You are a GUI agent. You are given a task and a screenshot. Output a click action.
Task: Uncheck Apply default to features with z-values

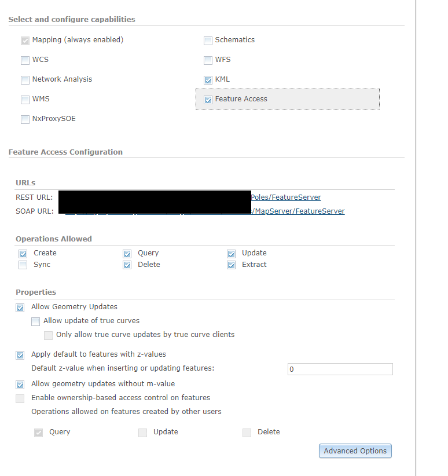point(20,355)
